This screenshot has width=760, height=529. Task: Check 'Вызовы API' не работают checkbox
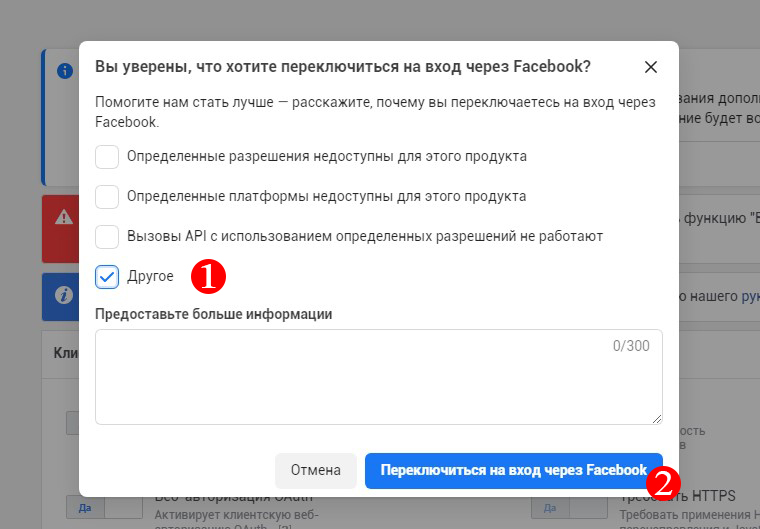pos(107,237)
